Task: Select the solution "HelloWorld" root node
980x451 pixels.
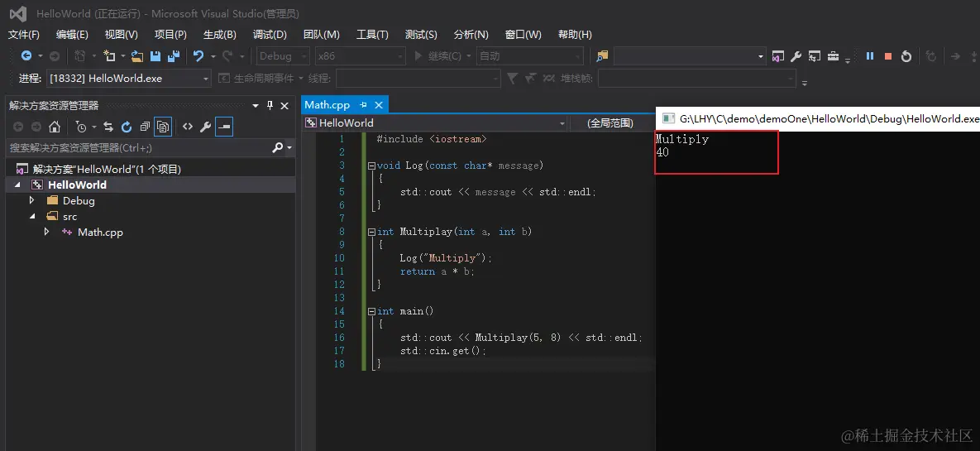Action: point(106,169)
